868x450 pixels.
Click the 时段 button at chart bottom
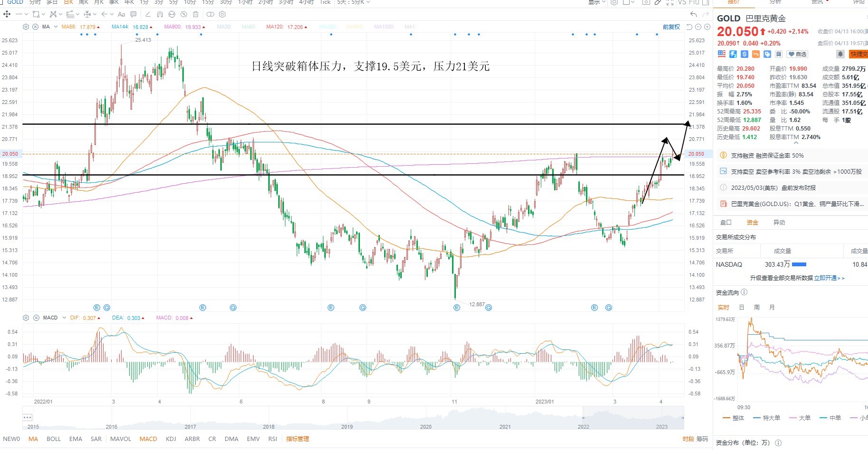tap(688, 439)
